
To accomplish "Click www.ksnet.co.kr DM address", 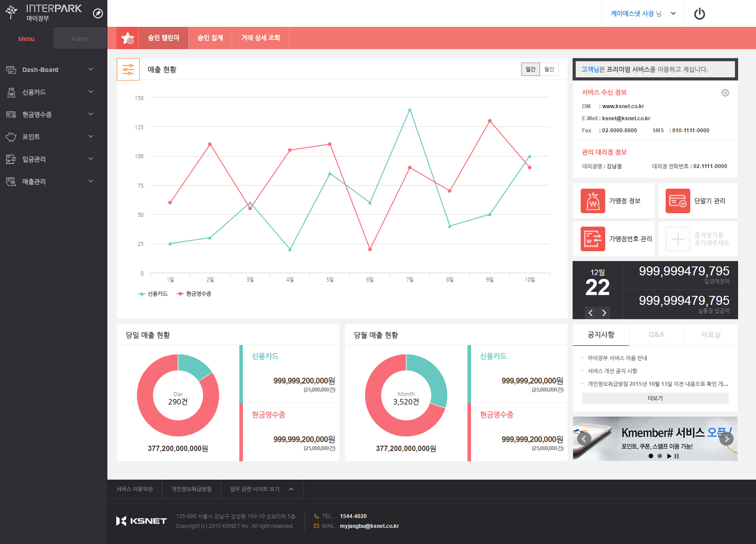I will coord(623,106).
